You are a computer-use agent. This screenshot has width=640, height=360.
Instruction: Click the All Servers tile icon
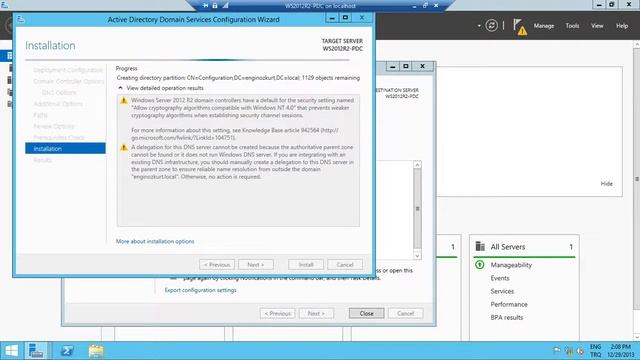[480, 247]
